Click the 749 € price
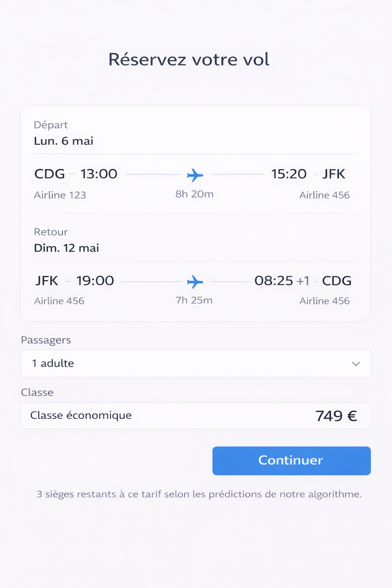The height and width of the screenshot is (588, 392). point(336,416)
